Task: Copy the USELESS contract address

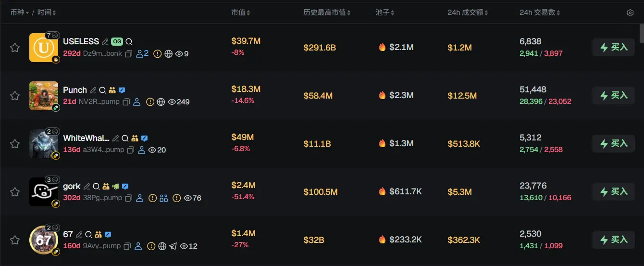Action: click(128, 54)
